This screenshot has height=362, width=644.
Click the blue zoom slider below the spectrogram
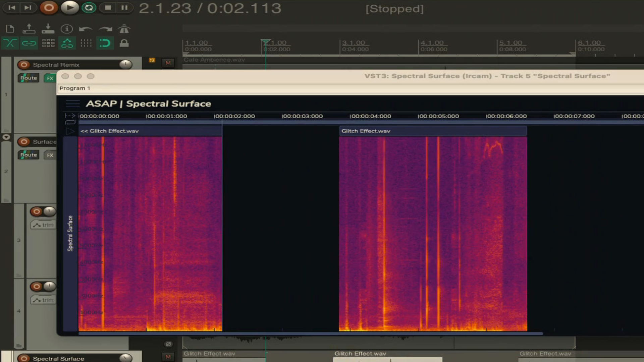tap(302, 334)
